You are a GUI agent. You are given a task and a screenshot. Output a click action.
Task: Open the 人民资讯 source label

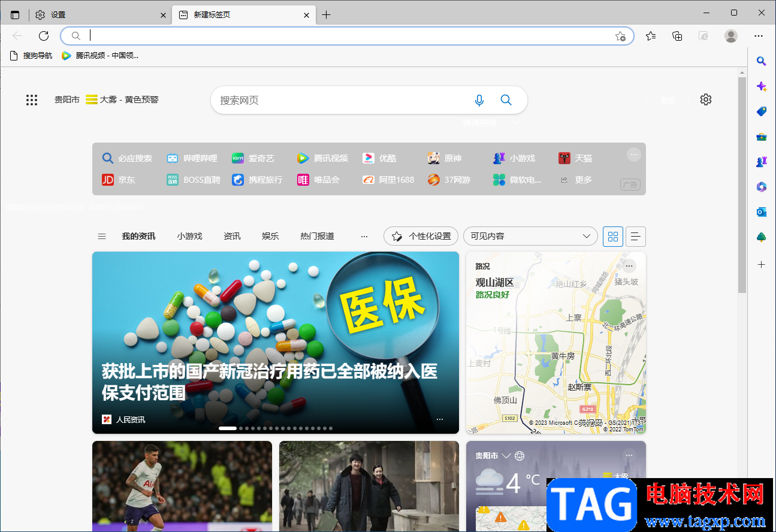point(124,419)
